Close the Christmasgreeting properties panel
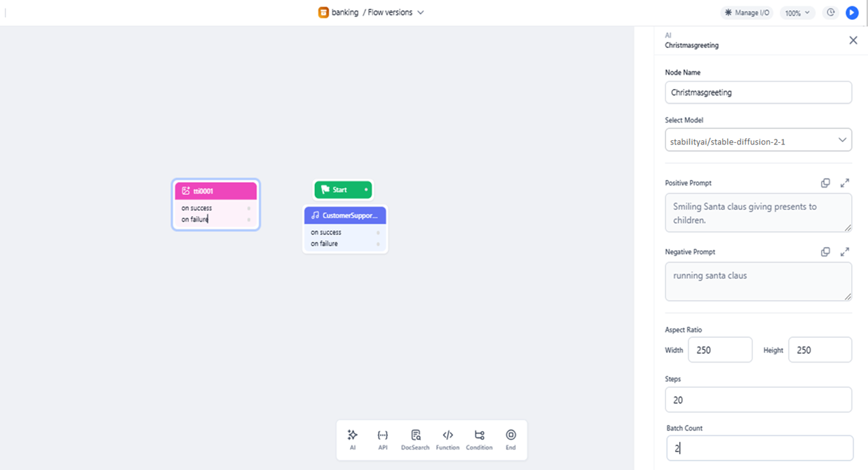This screenshot has width=868, height=470. pos(853,40)
